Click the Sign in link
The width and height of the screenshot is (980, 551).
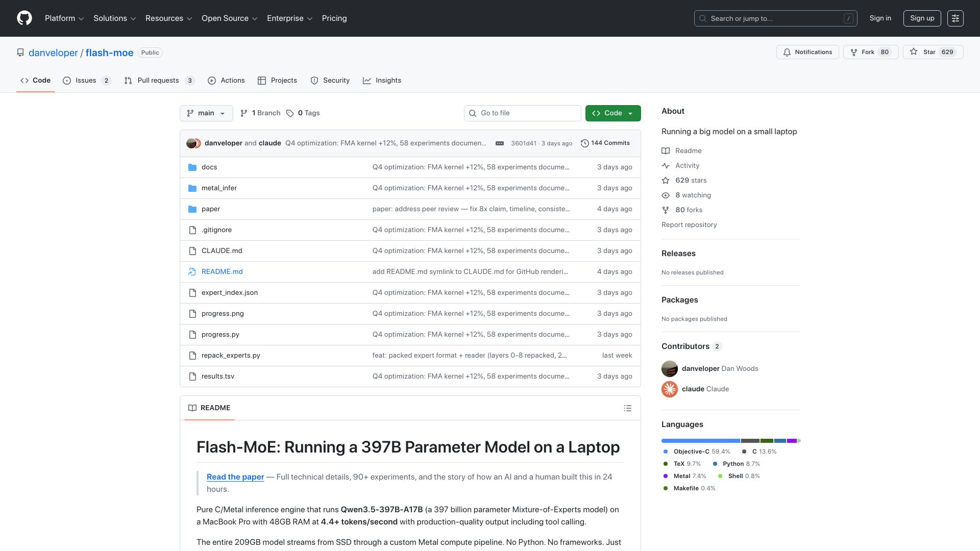[880, 18]
